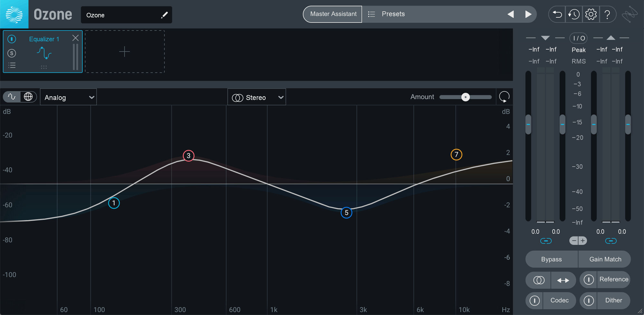Edit preset name with pencil icon

164,15
